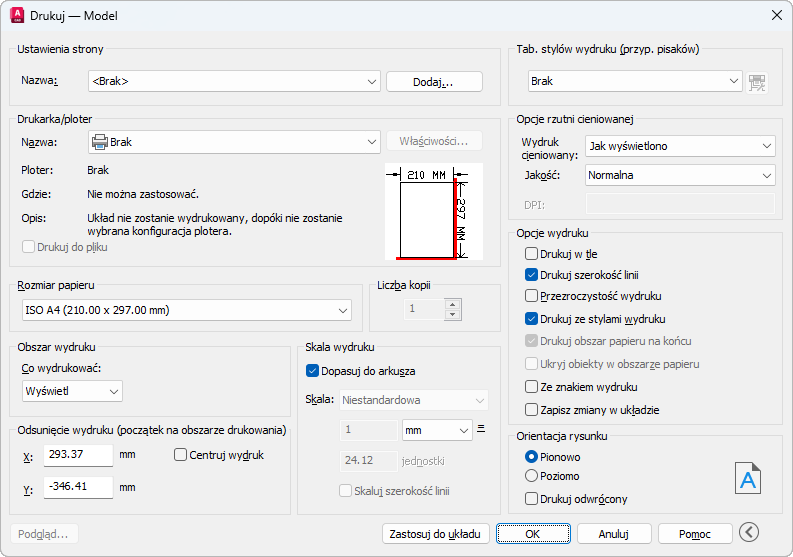Expand the plot style table dropdown
This screenshot has height=557, width=793.
(636, 81)
